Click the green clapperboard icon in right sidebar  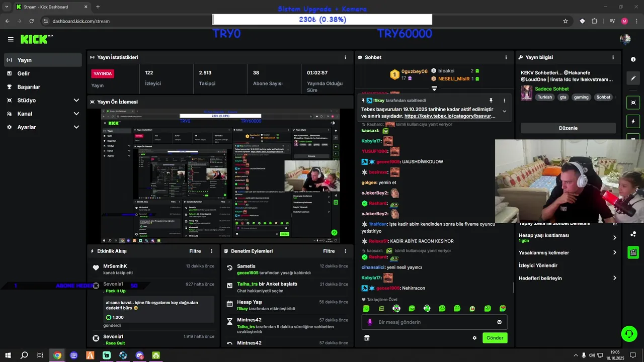(633, 252)
